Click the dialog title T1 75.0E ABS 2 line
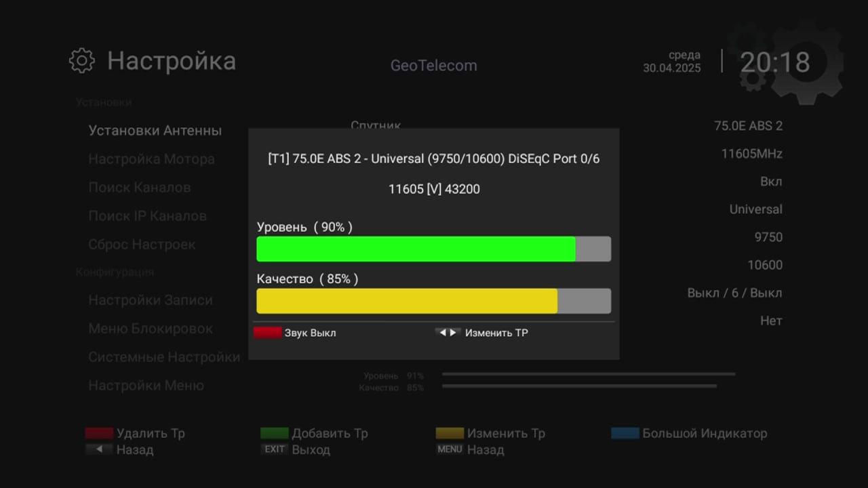 [434, 159]
